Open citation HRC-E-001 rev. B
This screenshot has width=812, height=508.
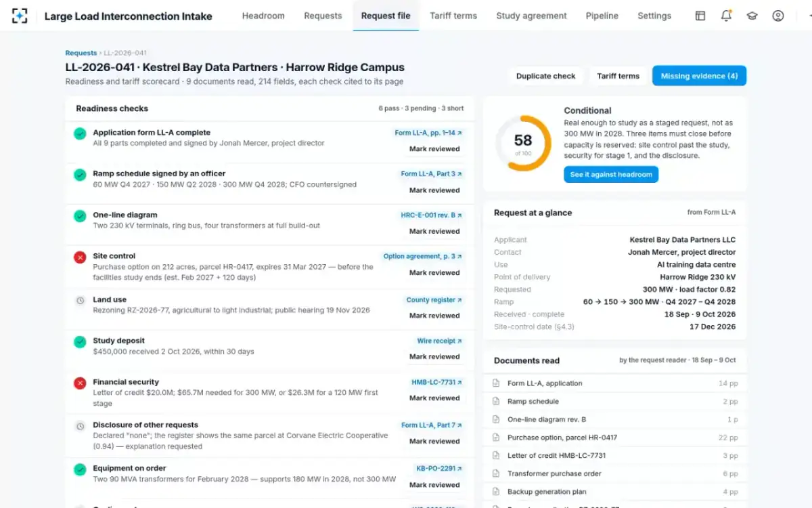pos(431,215)
